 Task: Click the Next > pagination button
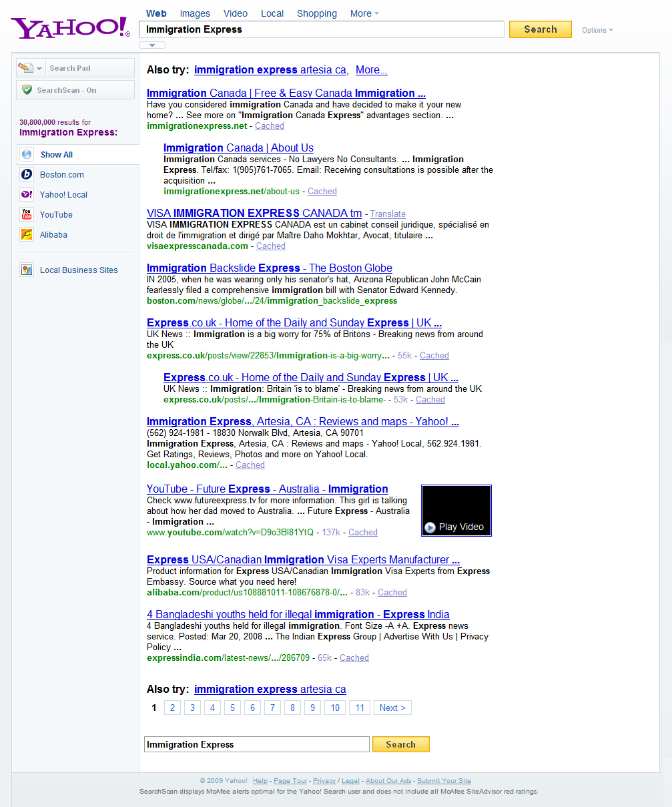point(392,708)
